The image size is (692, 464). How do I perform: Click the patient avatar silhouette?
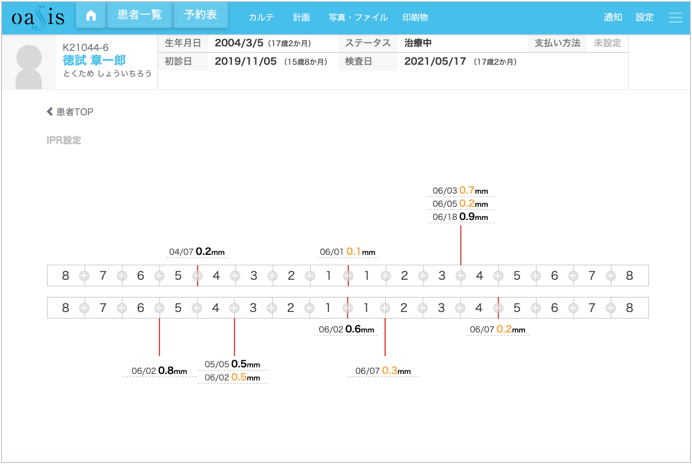[x=29, y=64]
